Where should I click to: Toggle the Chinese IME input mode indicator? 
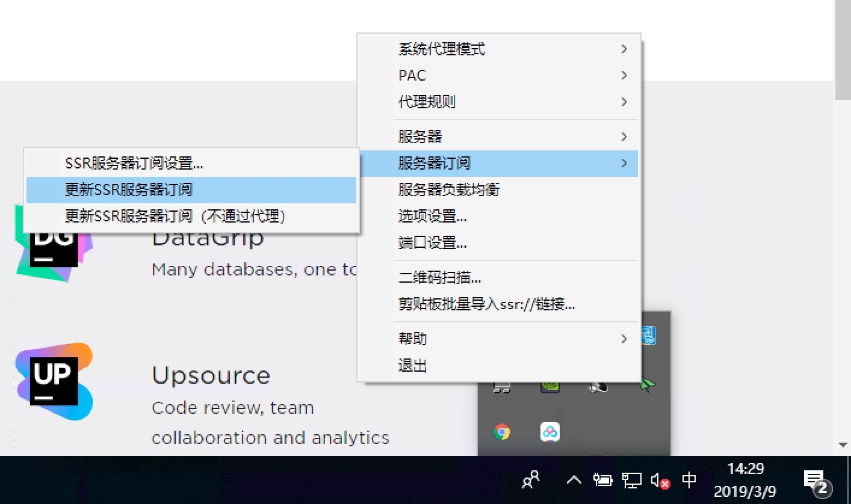(x=689, y=480)
